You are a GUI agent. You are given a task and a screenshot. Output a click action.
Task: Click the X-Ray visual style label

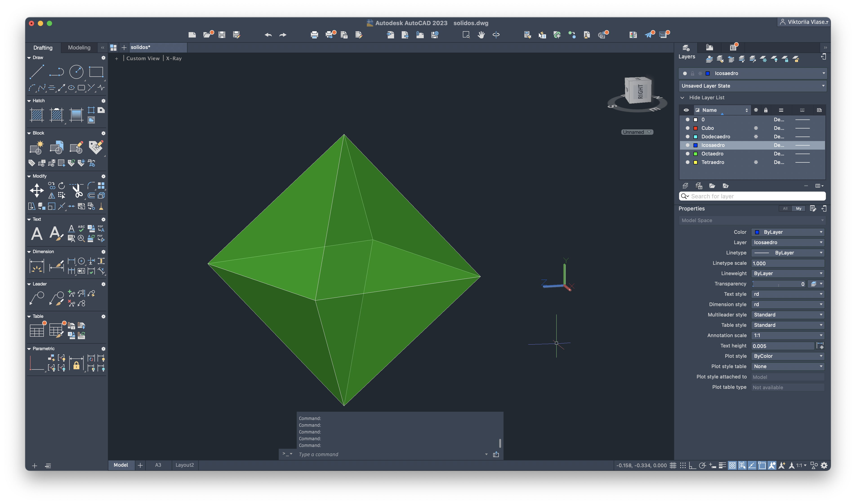(174, 58)
